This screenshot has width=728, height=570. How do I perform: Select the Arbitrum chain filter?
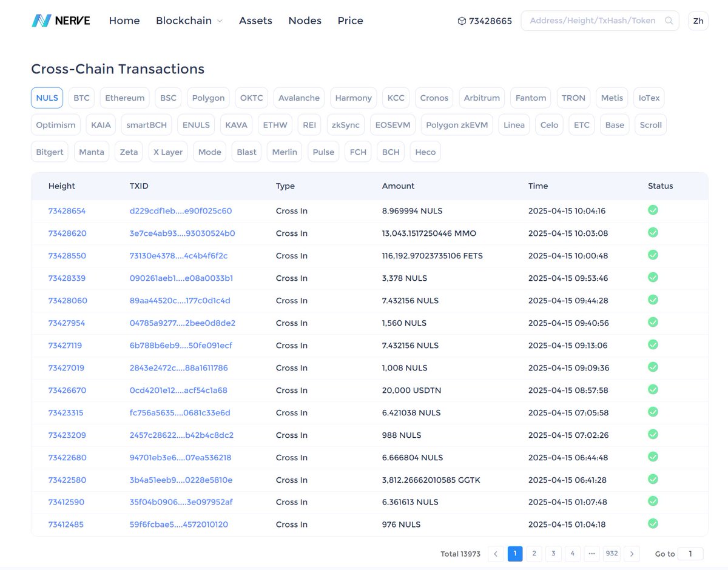click(x=482, y=98)
